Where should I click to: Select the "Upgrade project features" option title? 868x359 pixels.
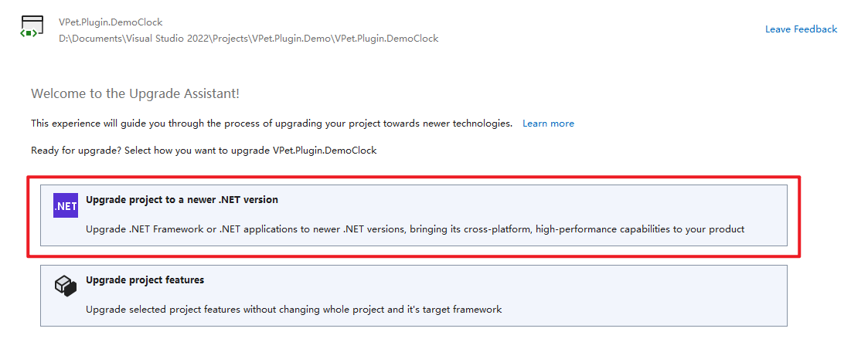coord(145,280)
